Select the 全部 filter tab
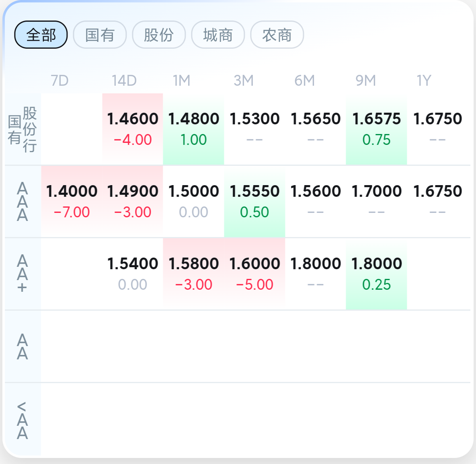Image resolution: width=476 pixels, height=464 pixels. click(41, 35)
